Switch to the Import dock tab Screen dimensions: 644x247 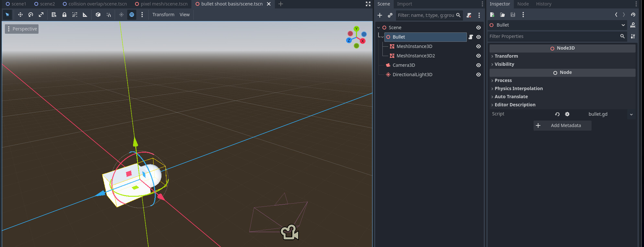404,4
